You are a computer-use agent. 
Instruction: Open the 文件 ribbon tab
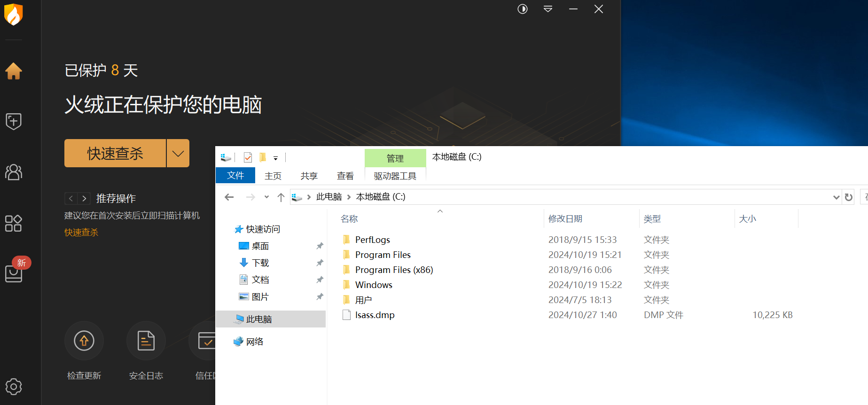pos(235,175)
